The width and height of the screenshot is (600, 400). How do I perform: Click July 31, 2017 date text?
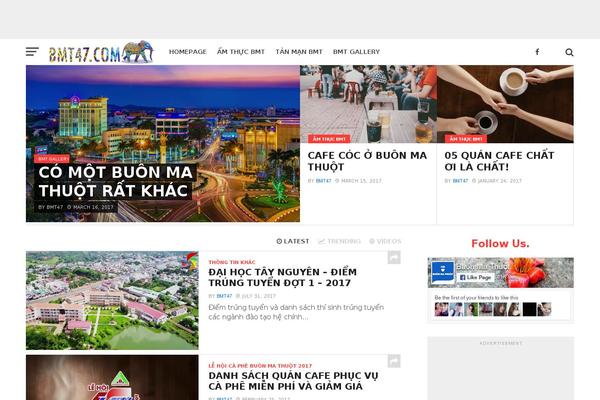[258, 296]
